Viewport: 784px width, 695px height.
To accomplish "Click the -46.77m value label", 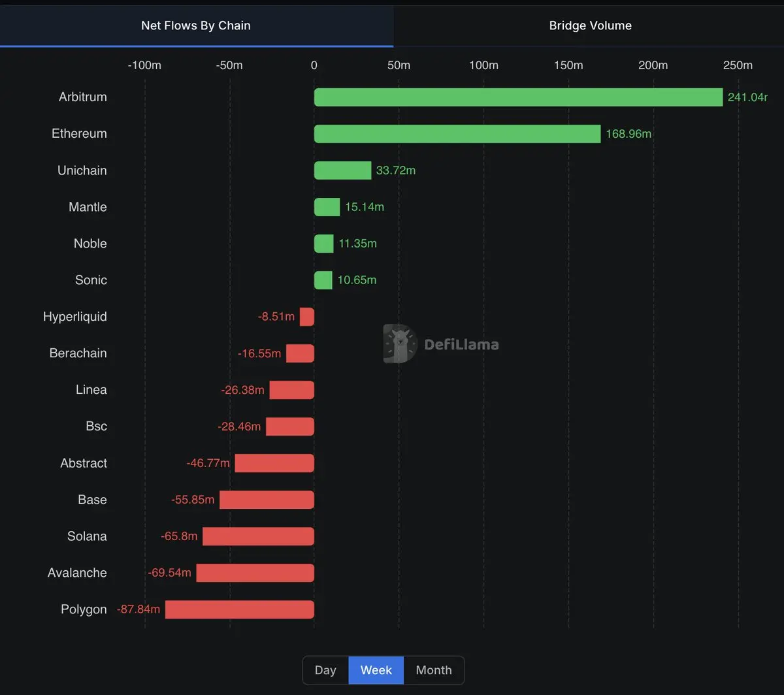I will click(208, 463).
